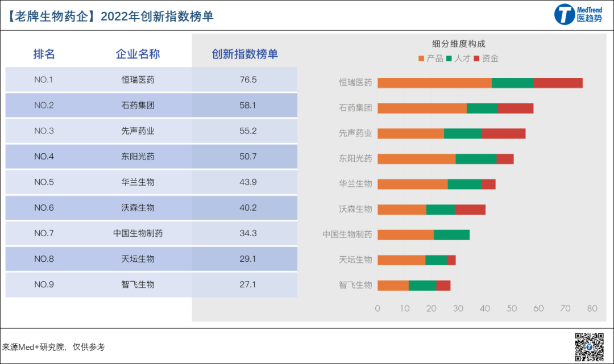Click the score value 29.1

click(248, 259)
